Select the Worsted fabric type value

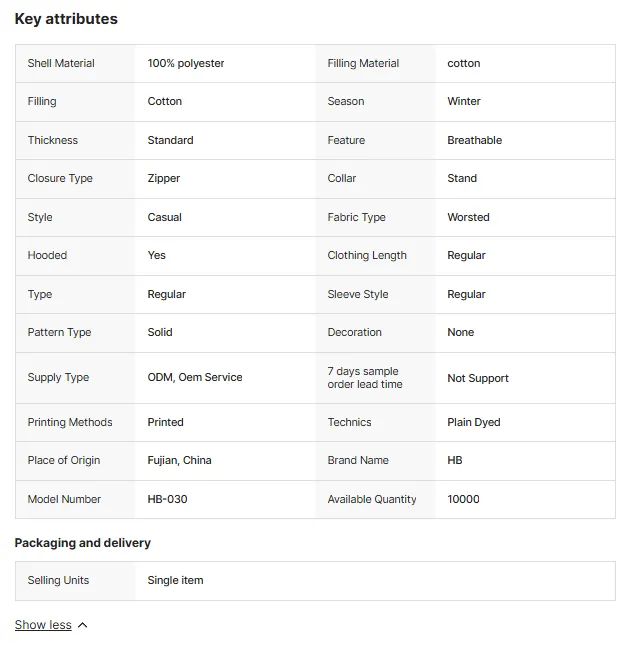coord(468,217)
